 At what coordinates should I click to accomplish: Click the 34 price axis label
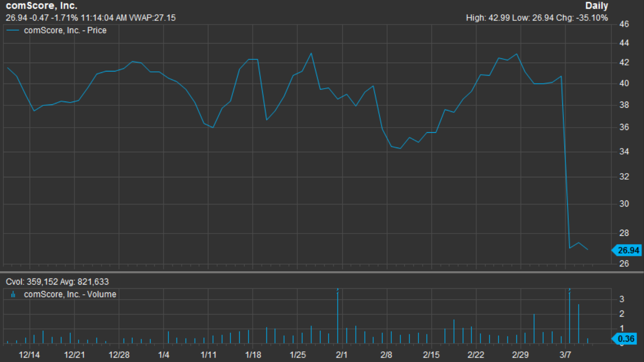(624, 152)
